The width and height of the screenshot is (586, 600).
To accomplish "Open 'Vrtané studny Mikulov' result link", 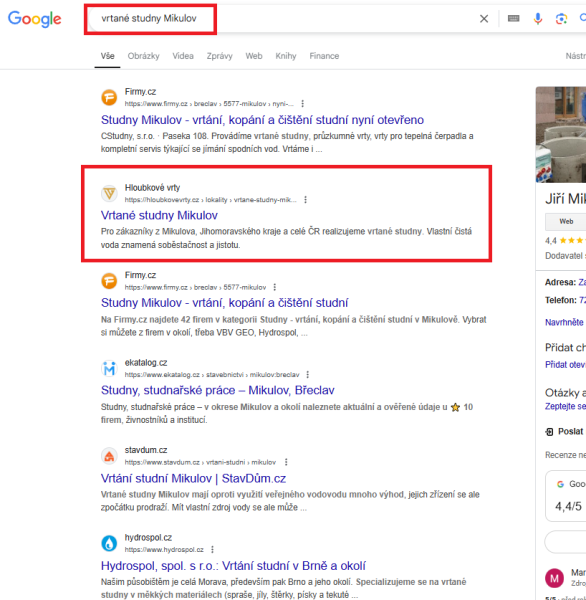I will 159,215.
